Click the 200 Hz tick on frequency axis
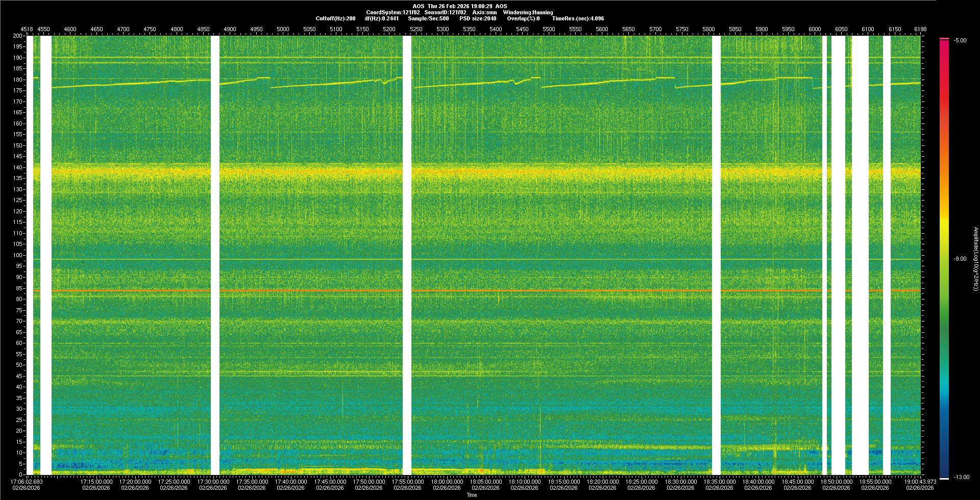The width and height of the screenshot is (980, 500). pyautogui.click(x=18, y=36)
